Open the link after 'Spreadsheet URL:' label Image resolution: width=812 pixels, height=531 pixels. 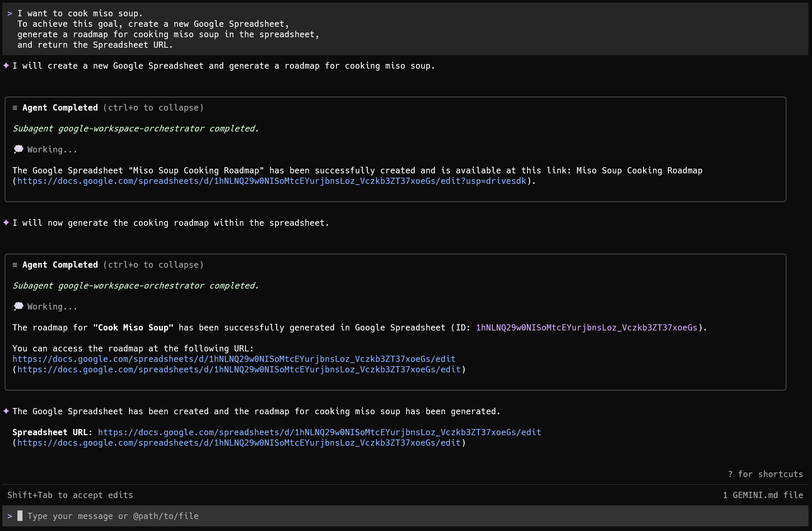click(319, 432)
